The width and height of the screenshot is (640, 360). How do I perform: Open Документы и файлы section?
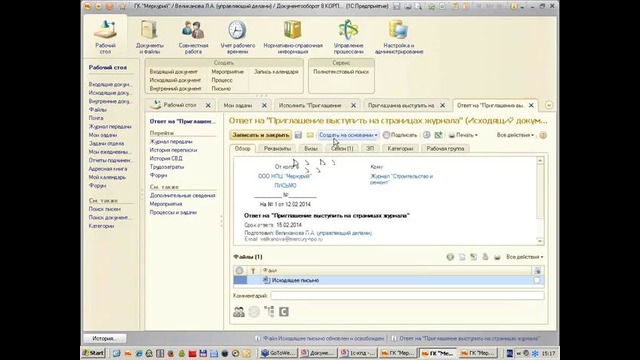tap(150, 37)
